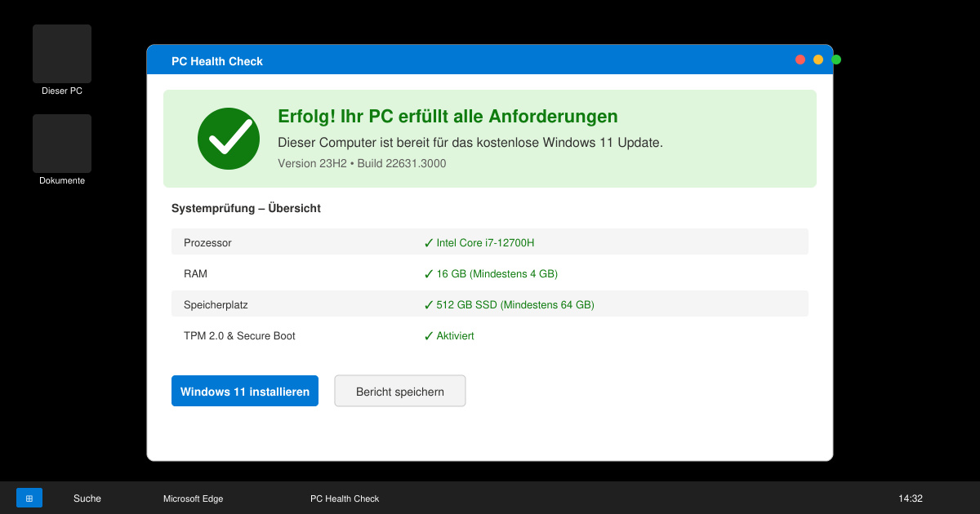Switch to Microsoft Edge in taskbar

pyautogui.click(x=193, y=498)
